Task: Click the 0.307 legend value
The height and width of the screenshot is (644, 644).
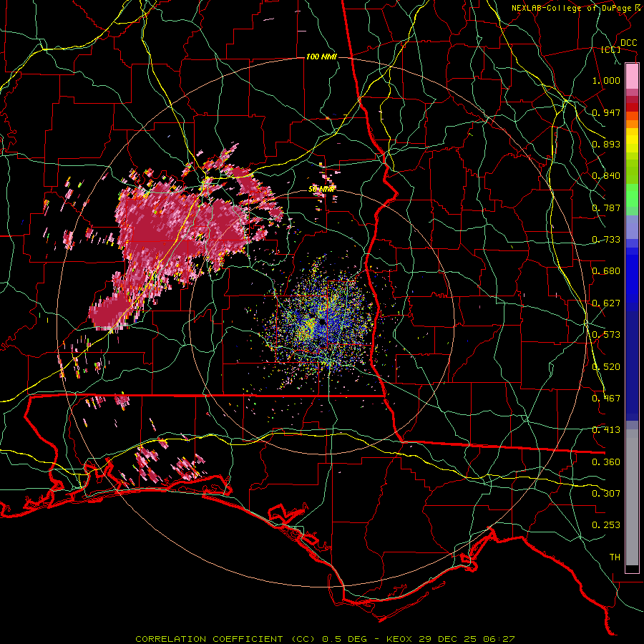Action: coord(606,494)
